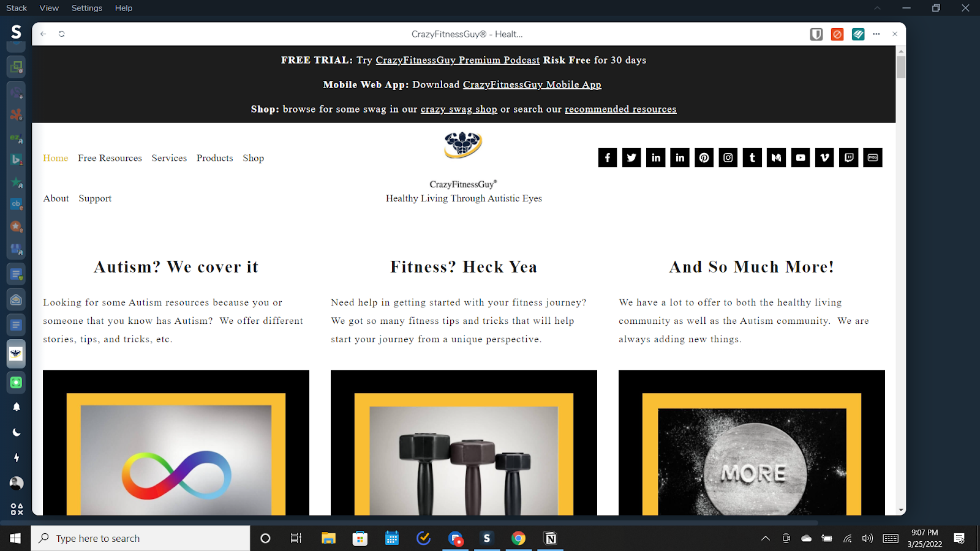Go to the Home nav item
This screenshot has width=980, height=551.
point(56,158)
